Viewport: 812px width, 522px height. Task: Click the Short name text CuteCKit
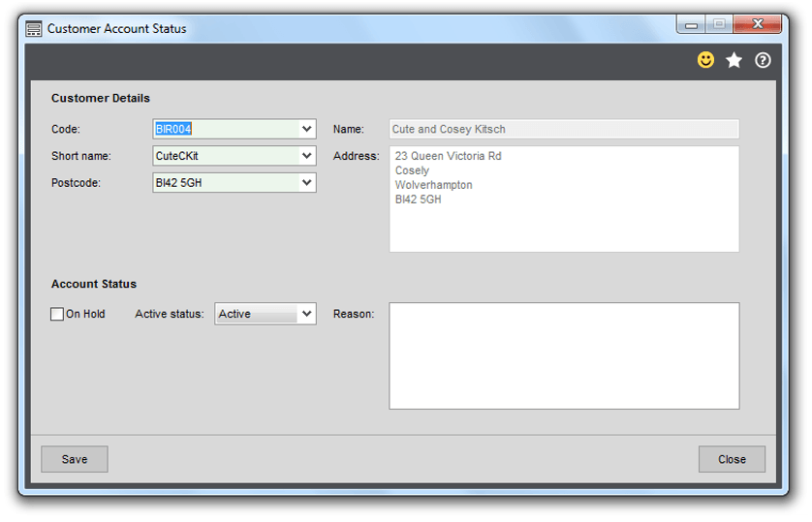pyautogui.click(x=176, y=156)
